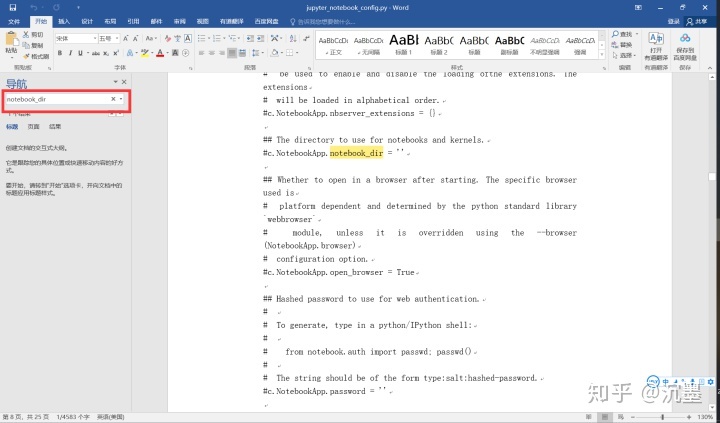This screenshot has width=720, height=423.
Task: Switch to 结果 (Results) navigation tab
Action: tap(55, 127)
